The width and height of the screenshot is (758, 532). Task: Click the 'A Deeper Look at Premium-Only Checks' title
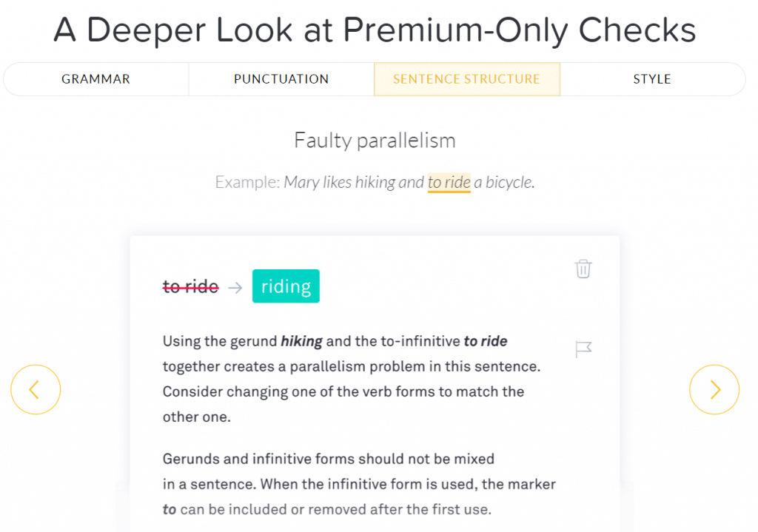pyautogui.click(x=375, y=30)
